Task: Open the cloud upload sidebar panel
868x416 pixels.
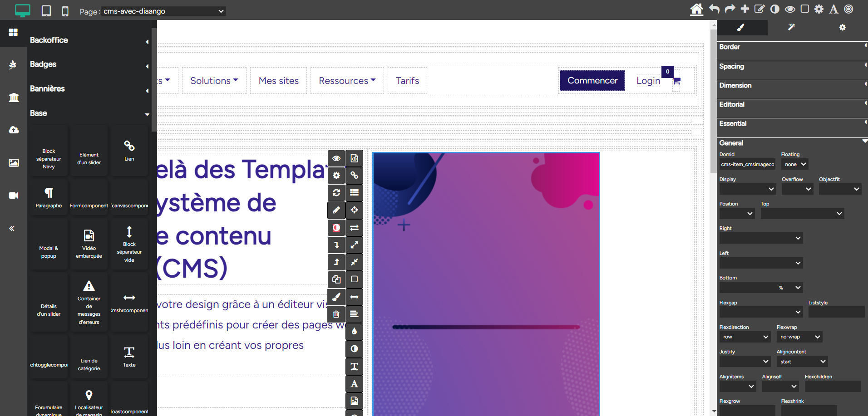Action: (14, 130)
